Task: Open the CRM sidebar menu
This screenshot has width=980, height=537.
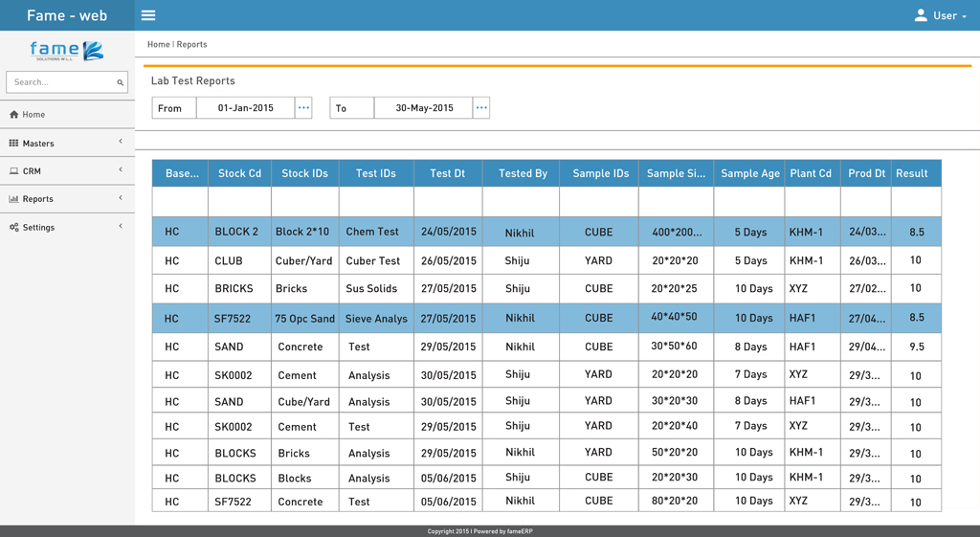Action: (68, 170)
